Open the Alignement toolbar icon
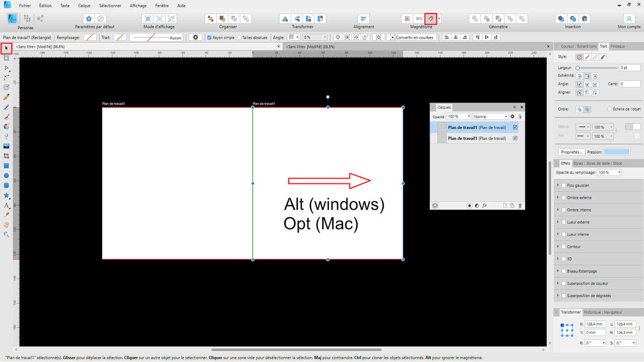The height and width of the screenshot is (362, 644). tap(363, 19)
